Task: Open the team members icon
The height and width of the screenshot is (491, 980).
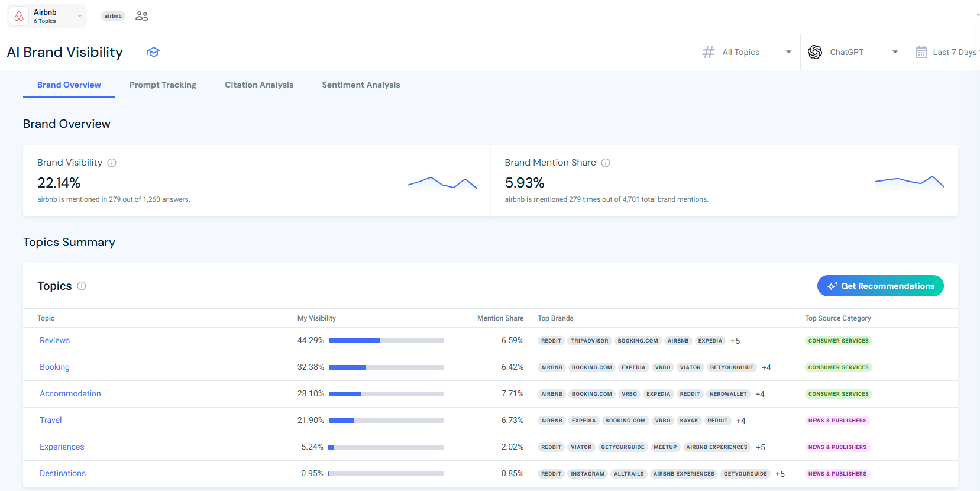Action: point(142,16)
